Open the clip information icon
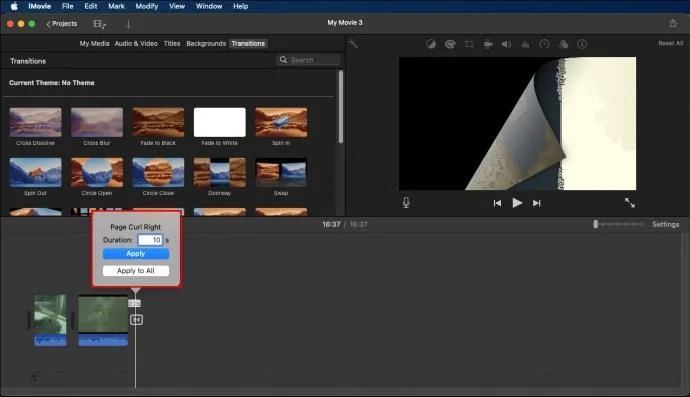The height and width of the screenshot is (397, 690). click(582, 44)
